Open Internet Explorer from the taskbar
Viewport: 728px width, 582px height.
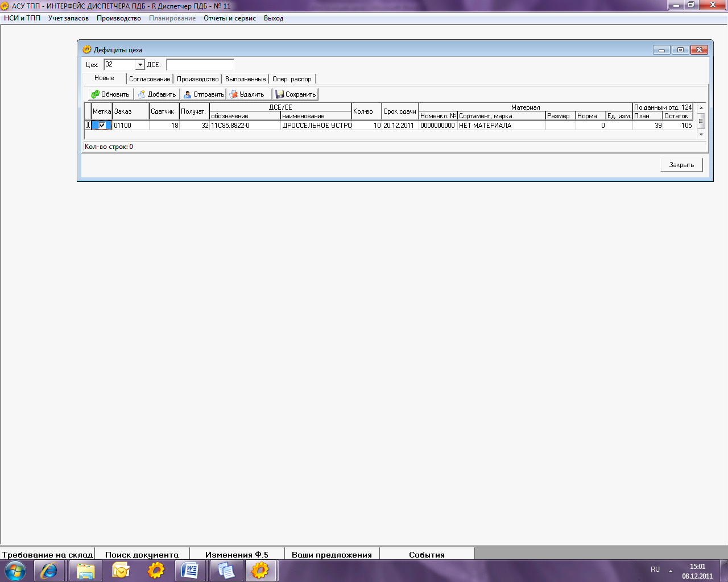click(x=49, y=570)
